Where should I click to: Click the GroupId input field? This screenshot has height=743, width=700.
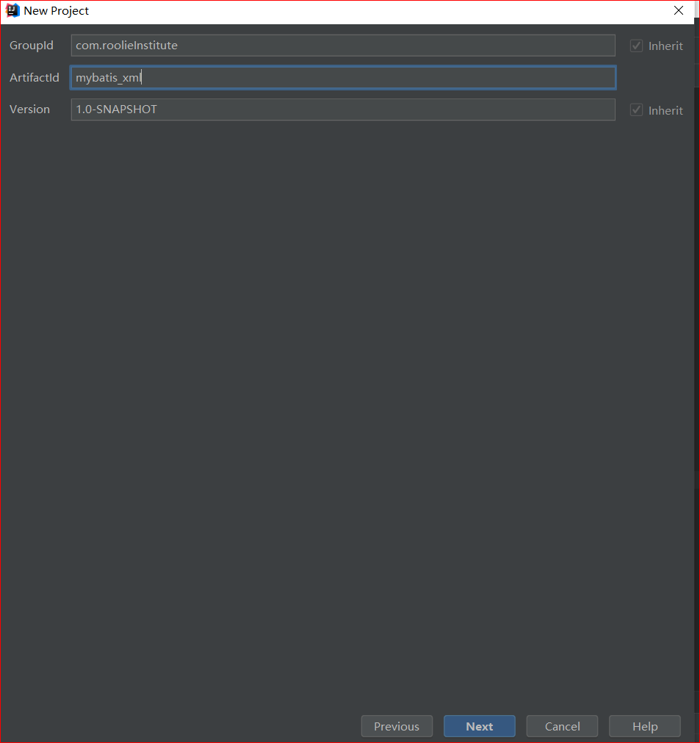pos(343,46)
